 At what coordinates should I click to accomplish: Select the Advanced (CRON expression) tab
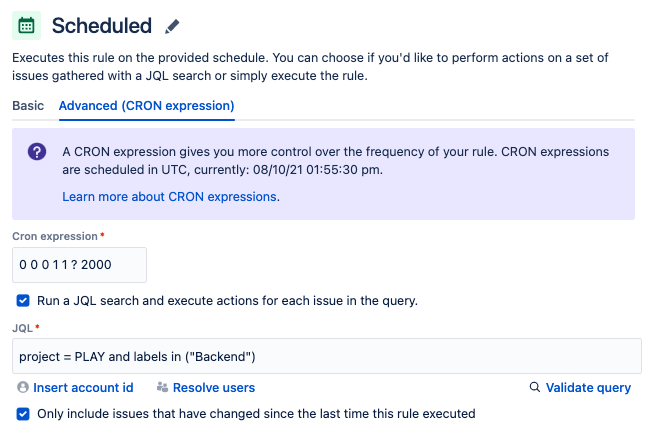click(x=146, y=105)
